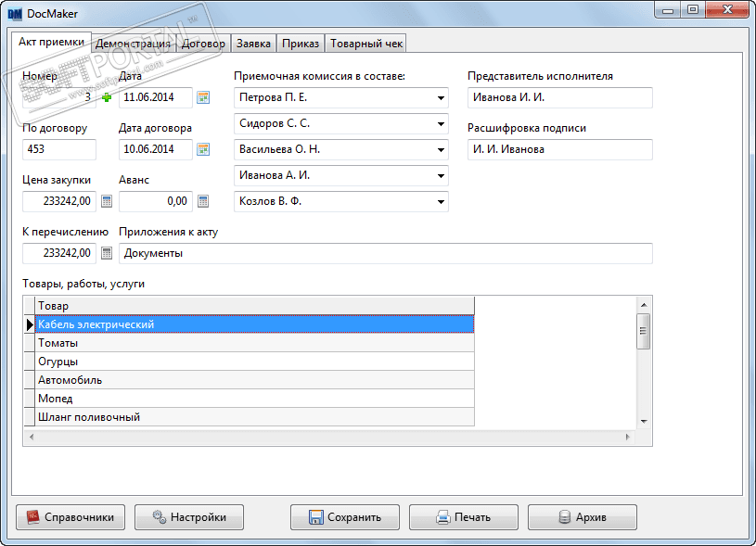This screenshot has width=756, height=546.
Task: Open the Архив archive button
Action: [582, 517]
